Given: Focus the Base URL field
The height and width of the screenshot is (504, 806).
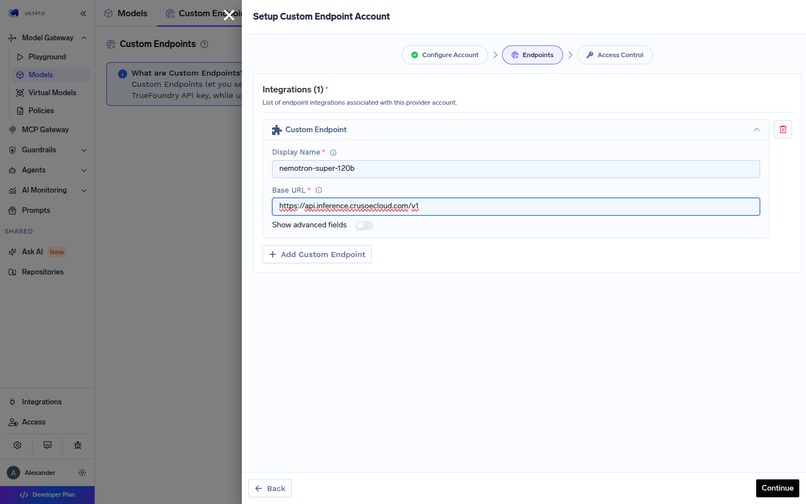Looking at the screenshot, I should 516,206.
